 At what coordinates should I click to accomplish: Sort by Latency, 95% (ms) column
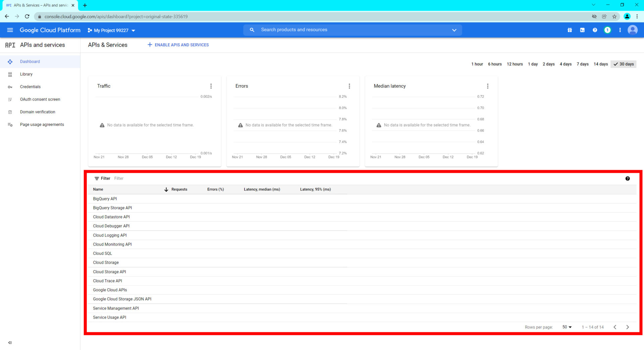click(x=315, y=190)
